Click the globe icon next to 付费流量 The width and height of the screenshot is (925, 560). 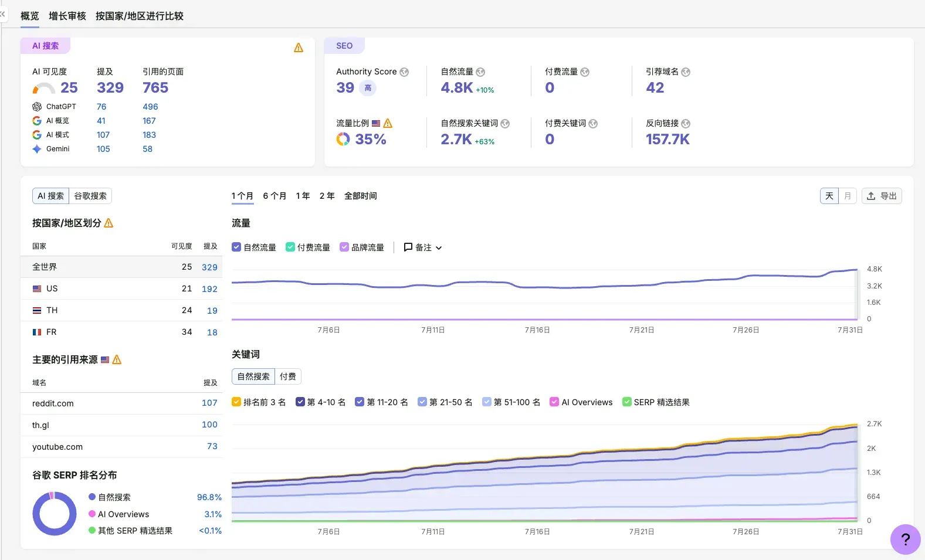(x=585, y=72)
